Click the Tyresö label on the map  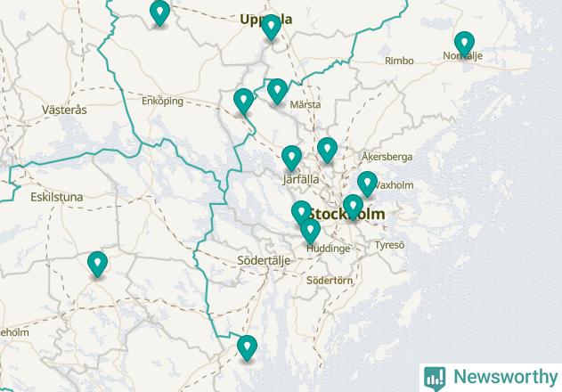tap(389, 245)
